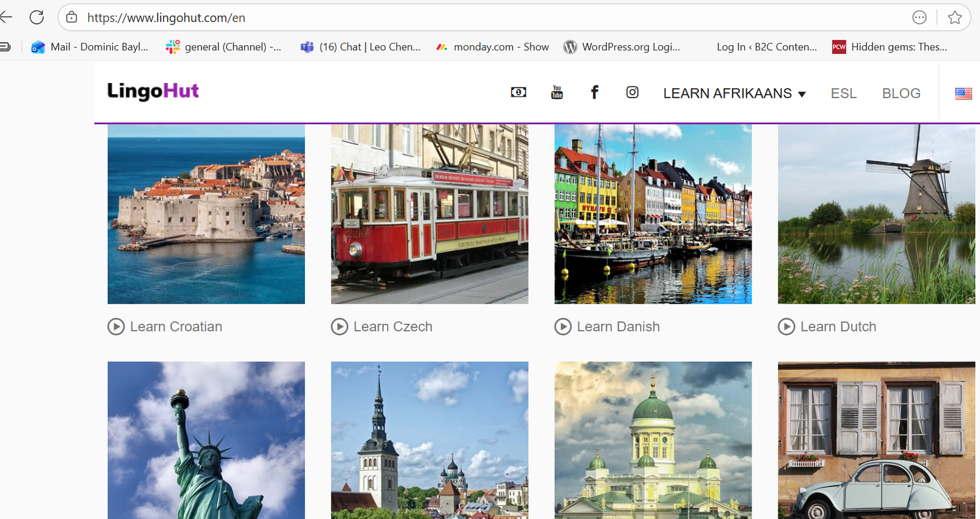The width and height of the screenshot is (980, 519).
Task: Expand the Learn Afrikaans dropdown
Action: click(734, 94)
